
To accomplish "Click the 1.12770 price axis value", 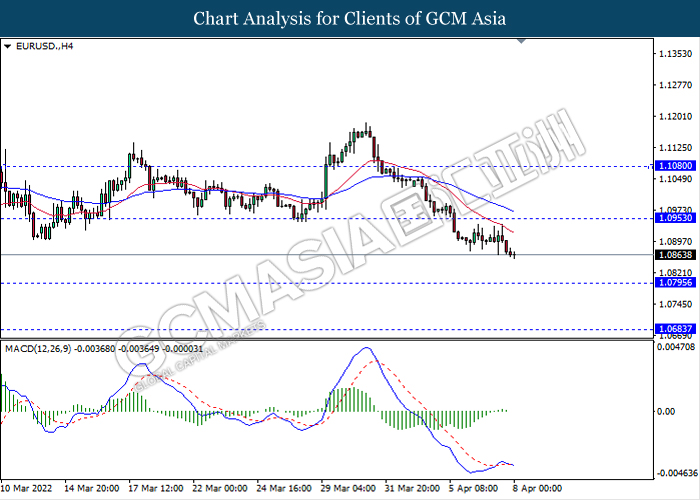I will (675, 85).
